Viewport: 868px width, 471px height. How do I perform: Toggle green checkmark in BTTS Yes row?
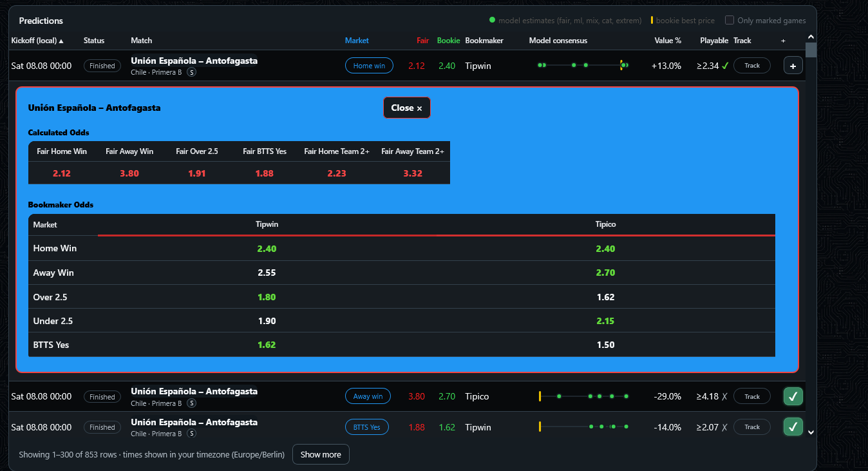click(793, 427)
